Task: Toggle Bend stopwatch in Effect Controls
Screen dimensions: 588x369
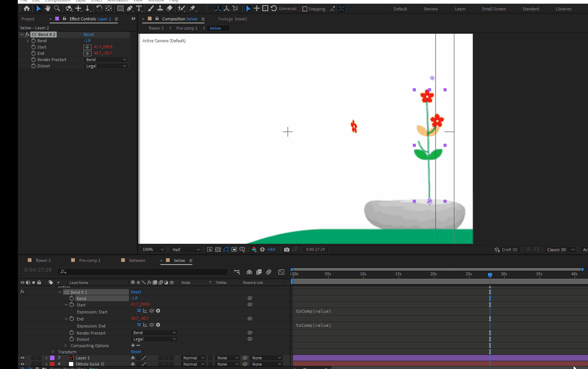Action: point(34,41)
